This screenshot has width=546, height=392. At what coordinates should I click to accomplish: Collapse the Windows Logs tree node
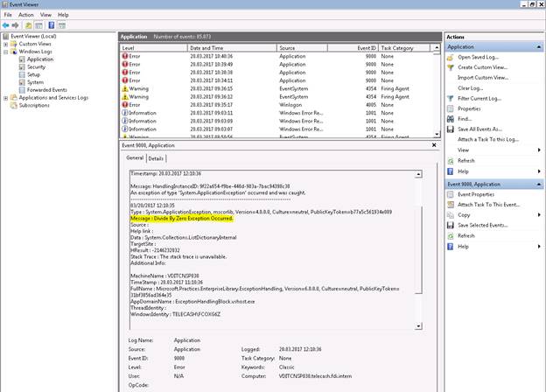[5, 52]
